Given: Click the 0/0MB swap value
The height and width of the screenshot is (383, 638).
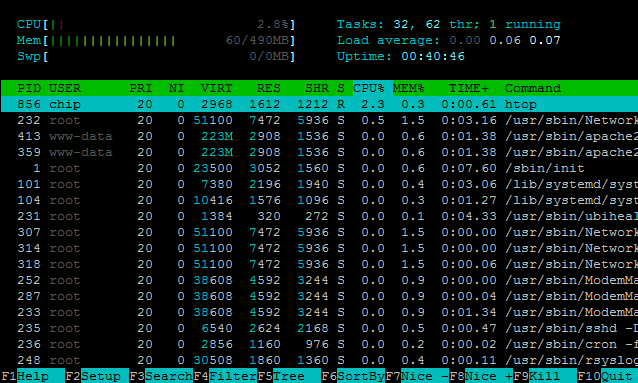Looking at the screenshot, I should (x=269, y=56).
